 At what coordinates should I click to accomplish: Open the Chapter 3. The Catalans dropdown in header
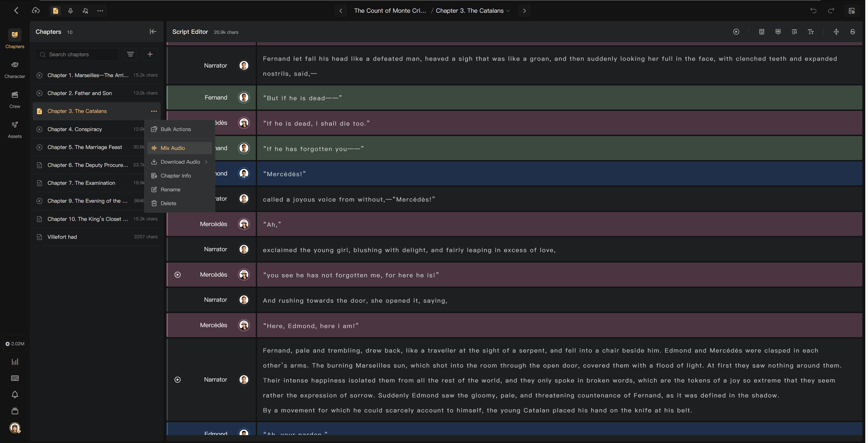point(473,11)
